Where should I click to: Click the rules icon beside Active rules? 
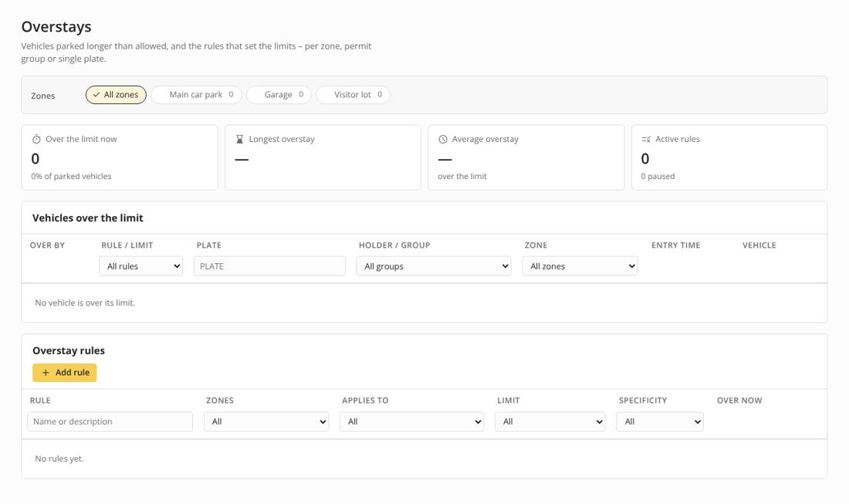[646, 139]
